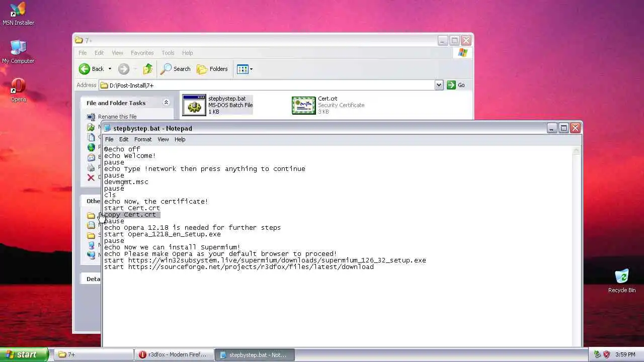The height and width of the screenshot is (362, 644).
Task: Click the supermium_126_32_setup.exe URL line
Action: click(265, 260)
